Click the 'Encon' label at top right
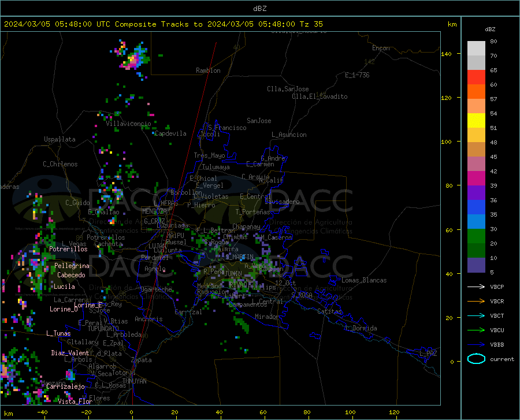 pos(381,48)
